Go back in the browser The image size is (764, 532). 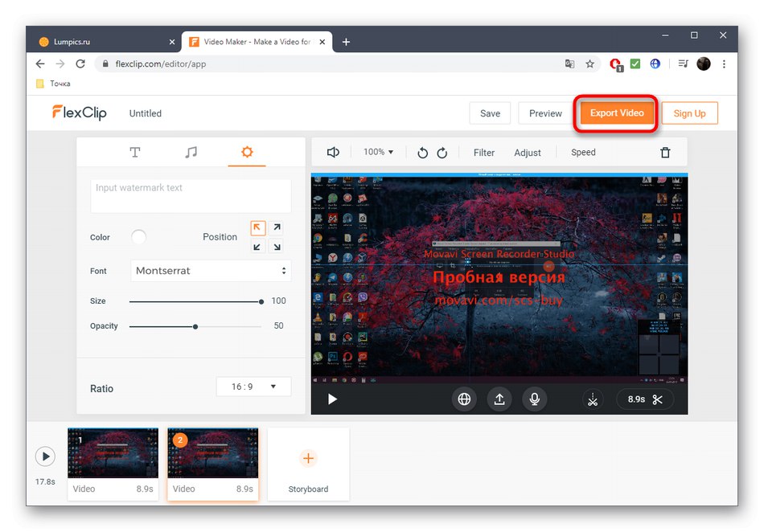click(x=40, y=63)
